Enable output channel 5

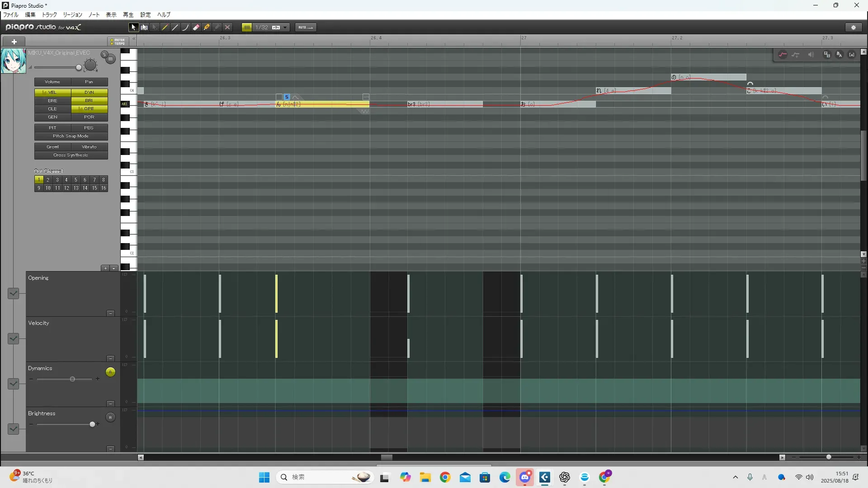tap(75, 180)
